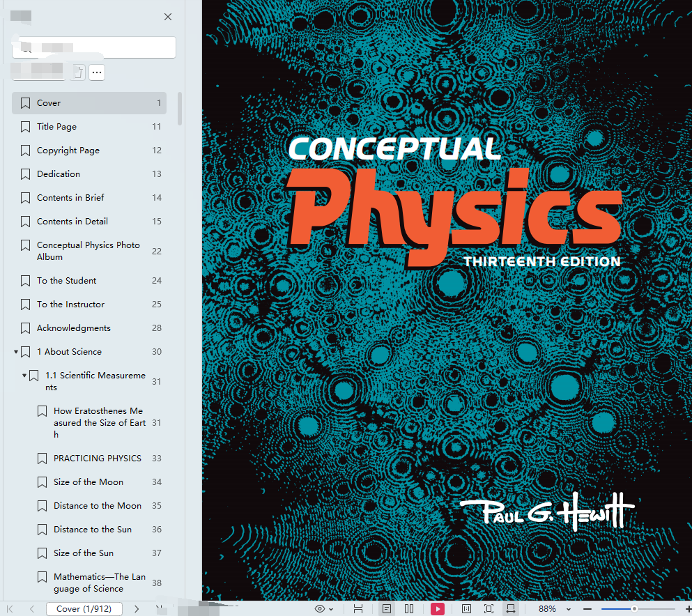Click the bookmark icon beside Title Page

coord(26,127)
